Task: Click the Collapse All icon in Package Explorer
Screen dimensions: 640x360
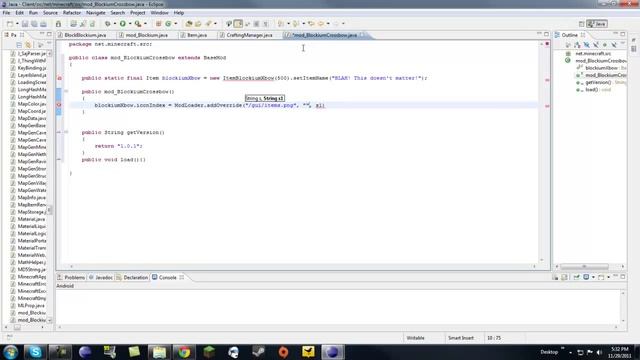Action: point(19,44)
